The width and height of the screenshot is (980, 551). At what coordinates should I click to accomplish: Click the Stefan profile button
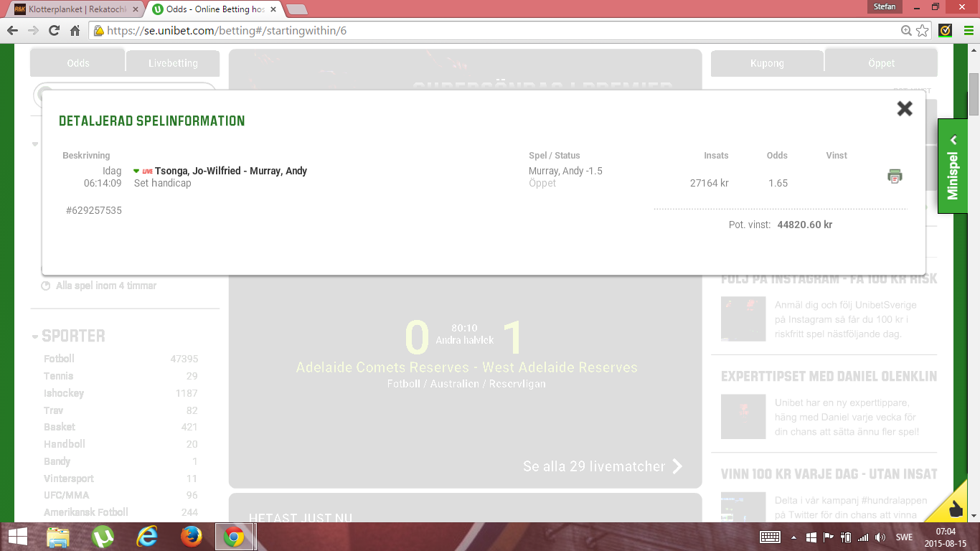pyautogui.click(x=884, y=6)
